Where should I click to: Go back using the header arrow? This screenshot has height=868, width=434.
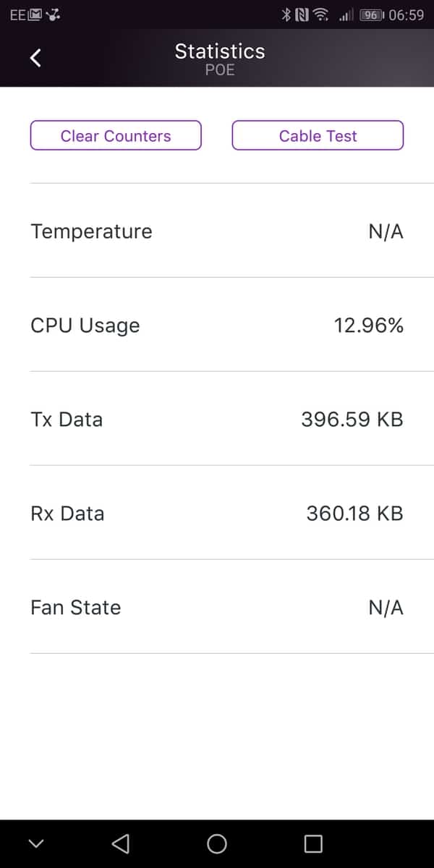pos(36,58)
